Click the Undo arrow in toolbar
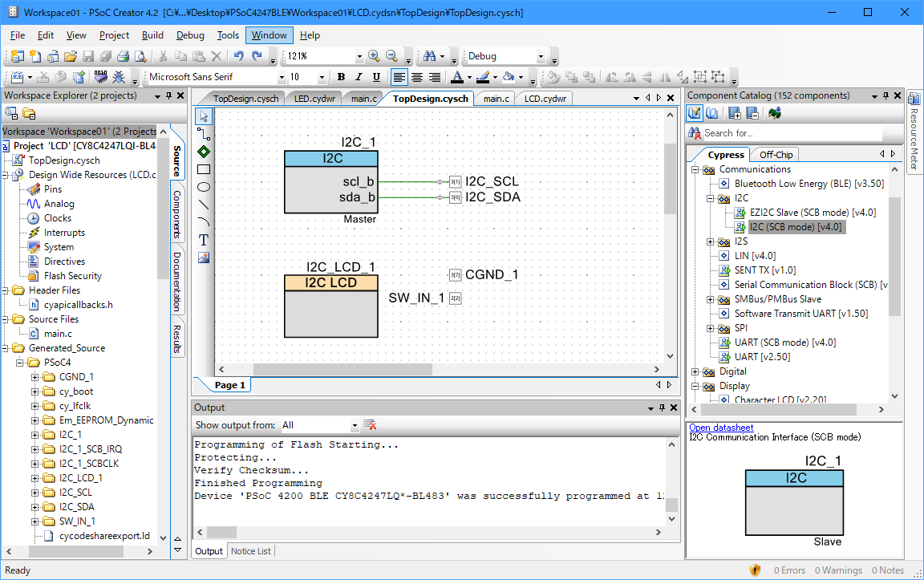Viewport: 924px width, 580px height. click(238, 56)
